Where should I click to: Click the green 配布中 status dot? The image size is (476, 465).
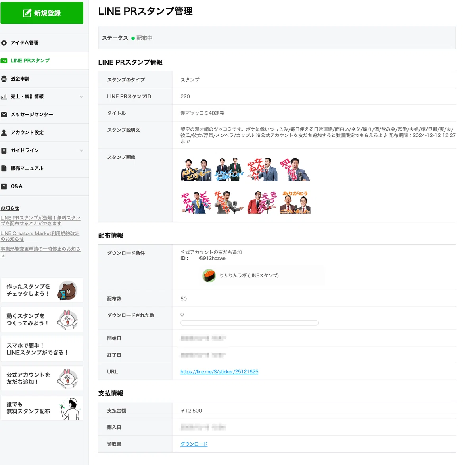tap(133, 38)
